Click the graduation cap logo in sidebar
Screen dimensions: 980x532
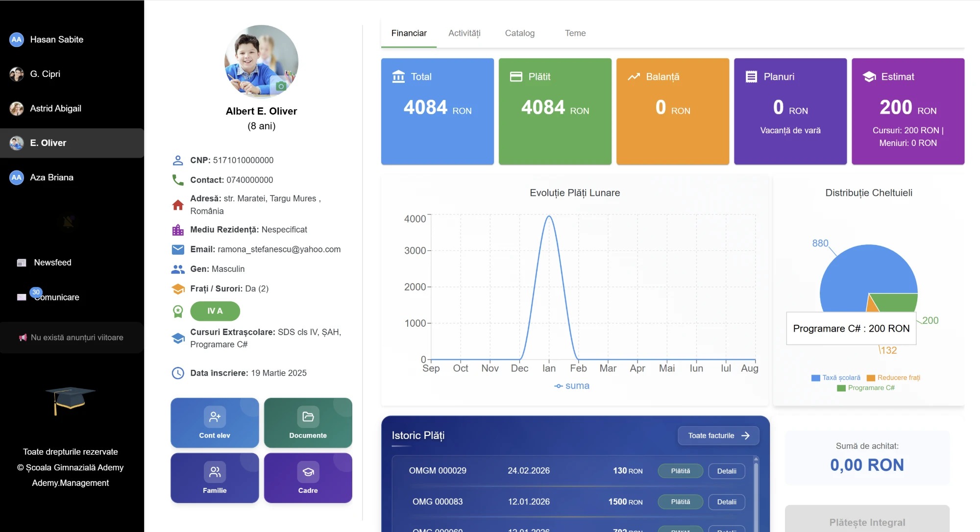tap(70, 400)
